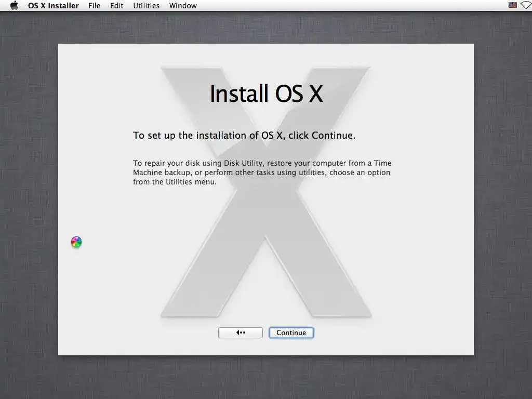Open the Window menu
532x399 pixels.
(183, 6)
